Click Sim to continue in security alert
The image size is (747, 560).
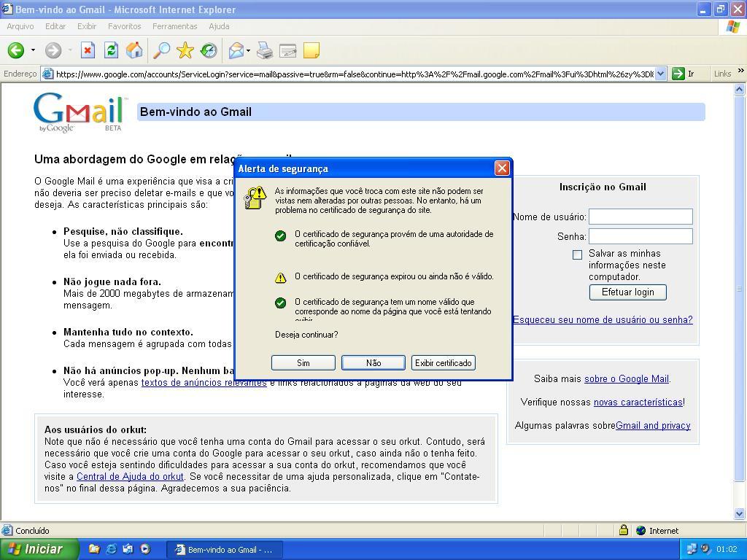(303, 362)
